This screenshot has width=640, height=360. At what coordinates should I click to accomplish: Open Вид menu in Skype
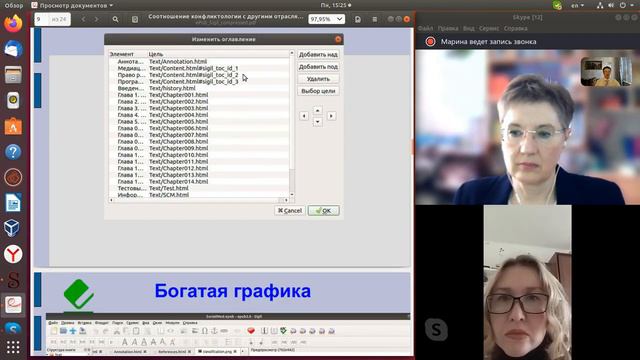point(469,29)
